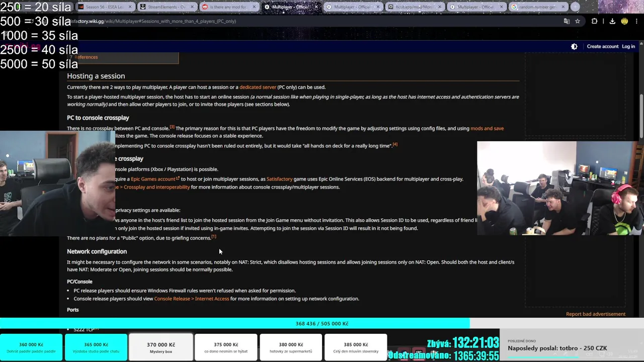Switch to the 'random number gen' Google tab

pyautogui.click(x=537, y=7)
